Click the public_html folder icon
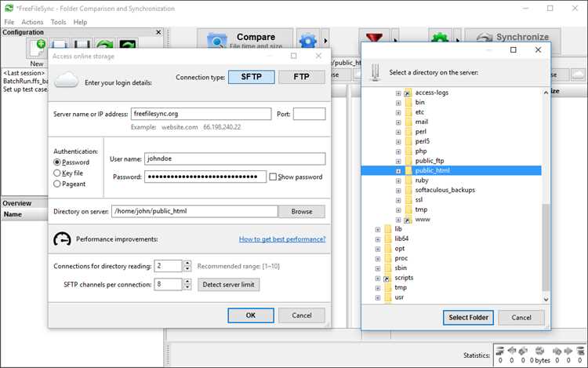Screen dimensions: 588x368 (x=408, y=171)
